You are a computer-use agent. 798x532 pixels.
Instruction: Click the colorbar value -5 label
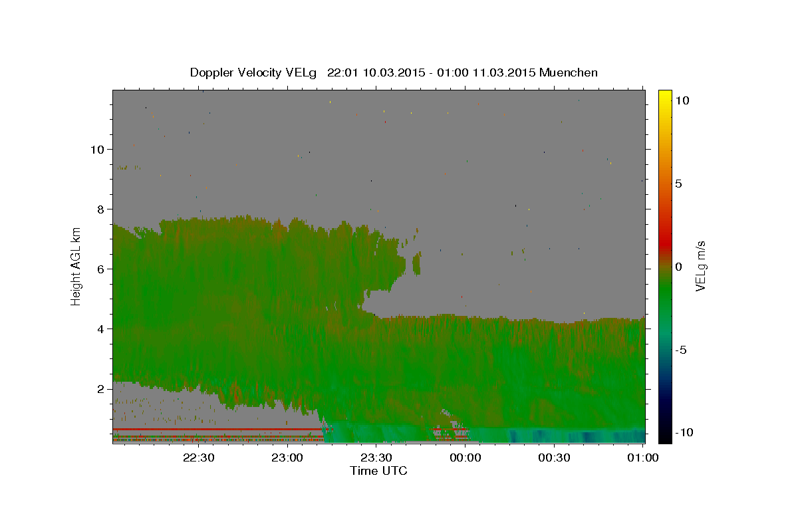tap(680, 350)
